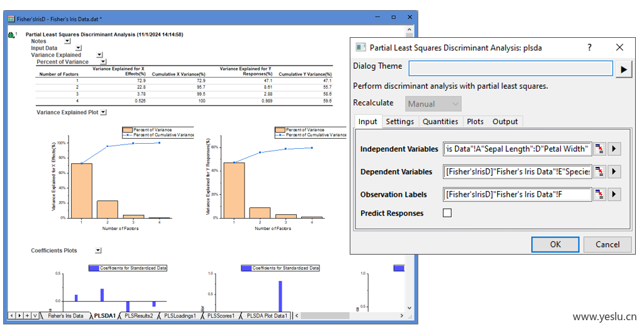
Task: Select the 0.526 cell in the factor 4 row
Action: point(140,101)
